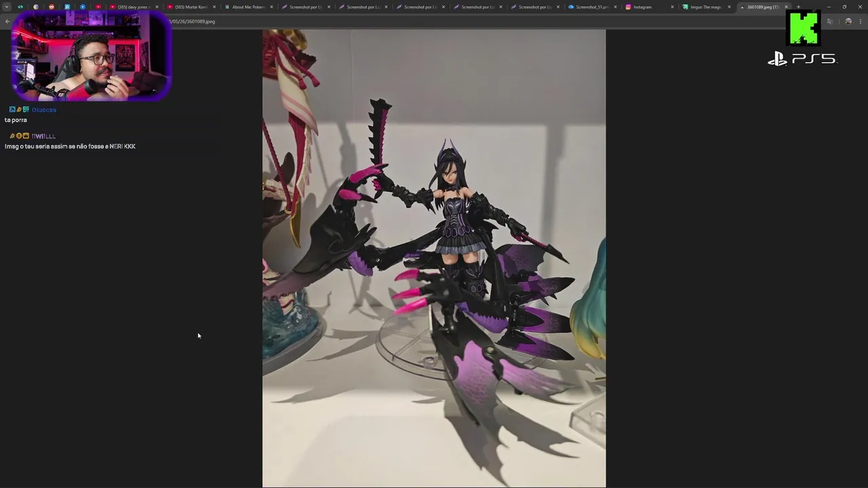The height and width of the screenshot is (488, 868).
Task: Switch to the pinned blue play-button tab
Action: pyautogui.click(x=83, y=7)
